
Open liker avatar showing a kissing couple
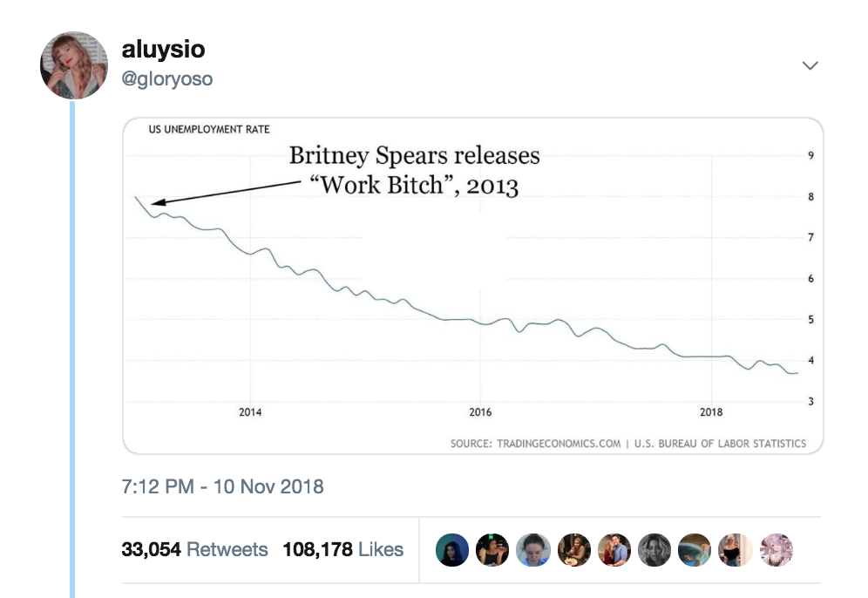tap(614, 550)
